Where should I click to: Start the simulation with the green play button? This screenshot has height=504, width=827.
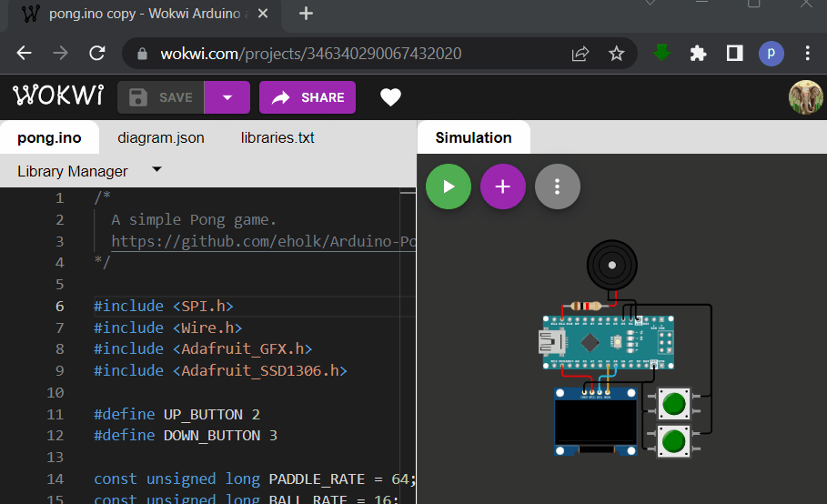tap(449, 186)
